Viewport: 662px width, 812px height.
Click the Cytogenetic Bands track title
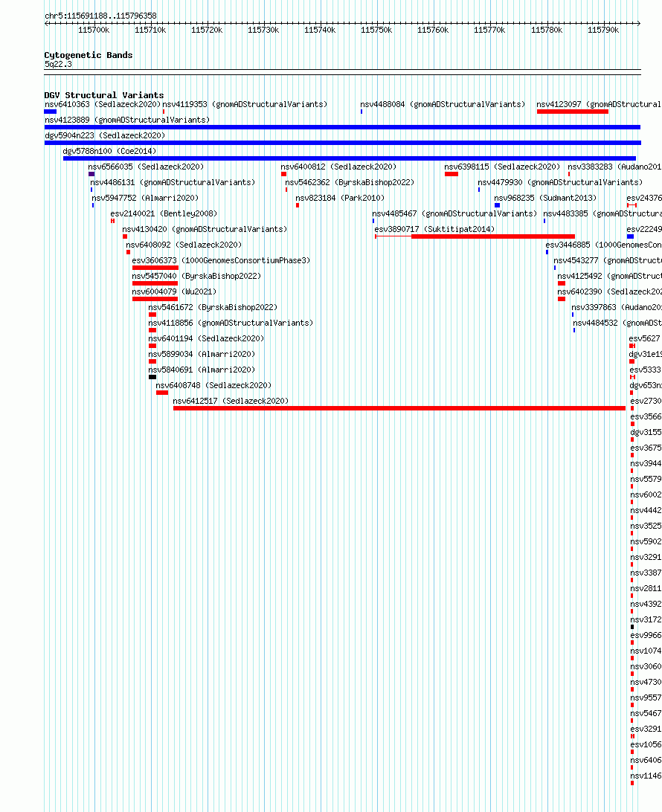pos(89,55)
